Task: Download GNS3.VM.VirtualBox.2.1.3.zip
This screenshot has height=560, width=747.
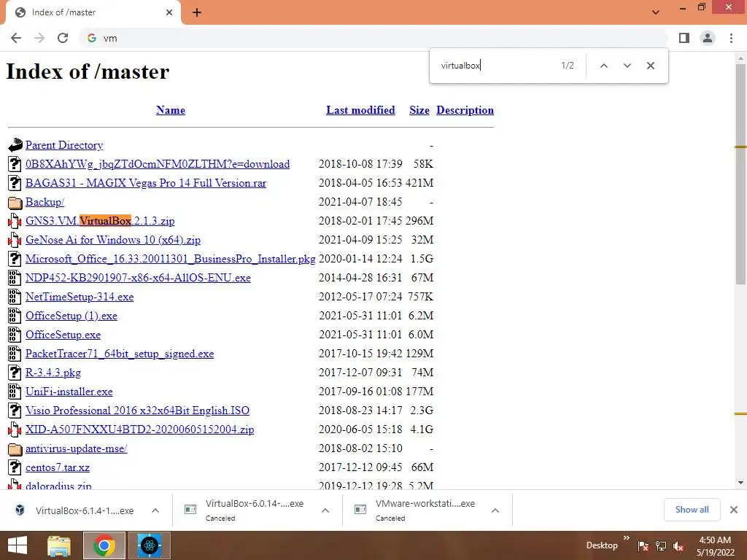Action: (100, 221)
